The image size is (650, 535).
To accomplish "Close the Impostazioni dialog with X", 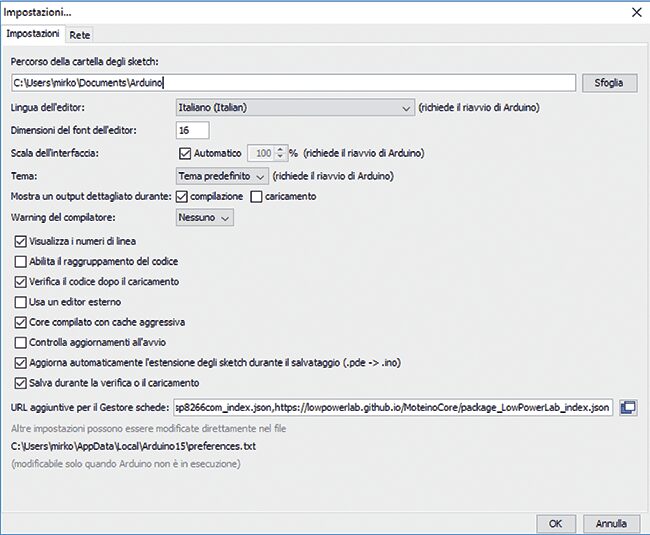I will coord(636,12).
